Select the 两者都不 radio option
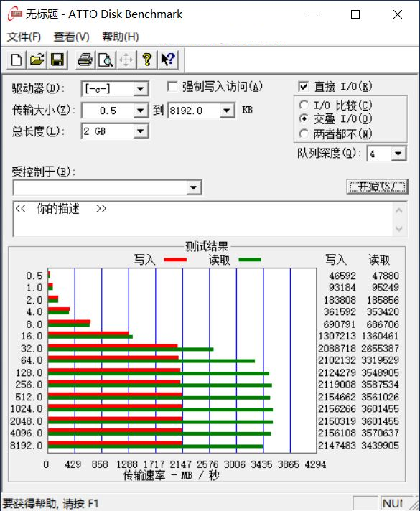The width and height of the screenshot is (420, 511). (304, 133)
